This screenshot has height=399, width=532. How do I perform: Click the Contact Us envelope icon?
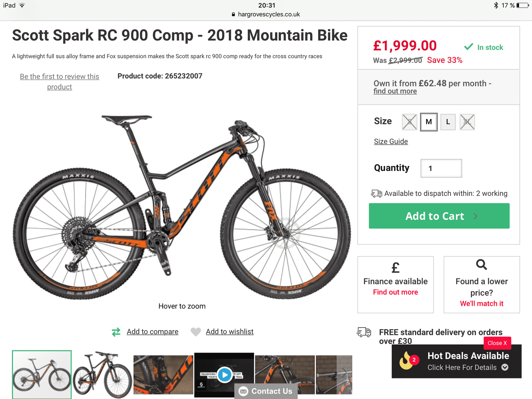point(244,391)
